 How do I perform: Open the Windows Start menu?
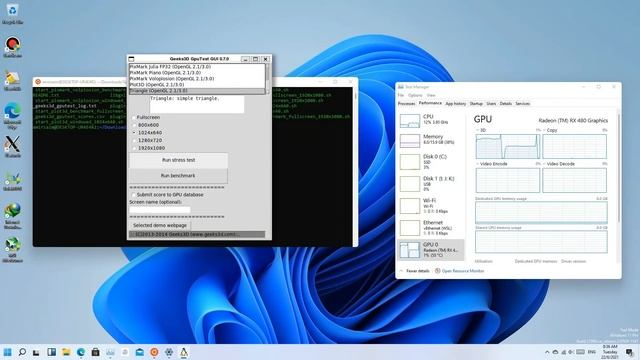coord(7,352)
